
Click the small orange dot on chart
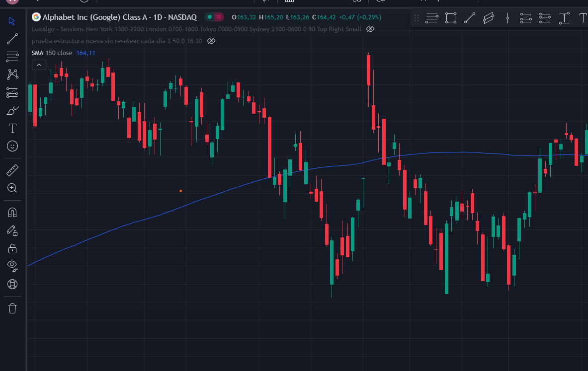click(181, 191)
